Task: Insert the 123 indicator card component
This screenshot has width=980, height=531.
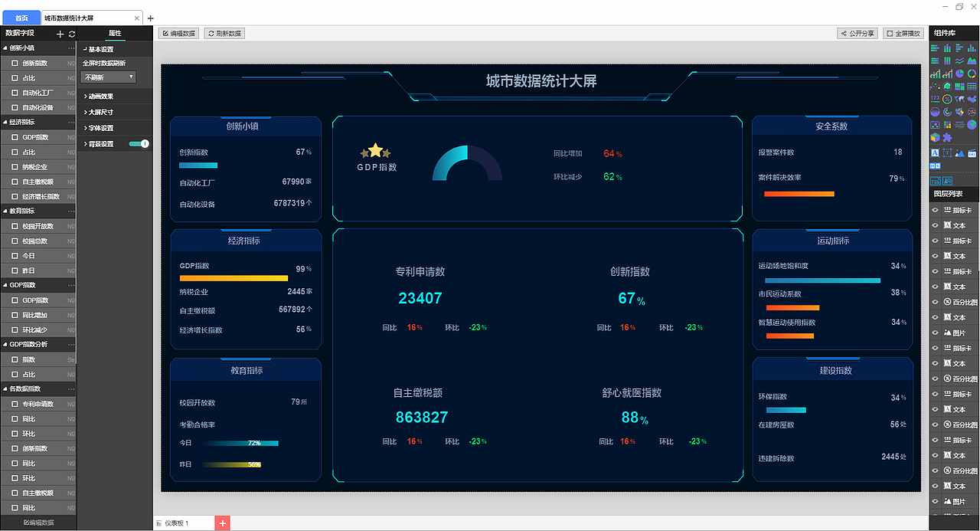Action: (935, 99)
